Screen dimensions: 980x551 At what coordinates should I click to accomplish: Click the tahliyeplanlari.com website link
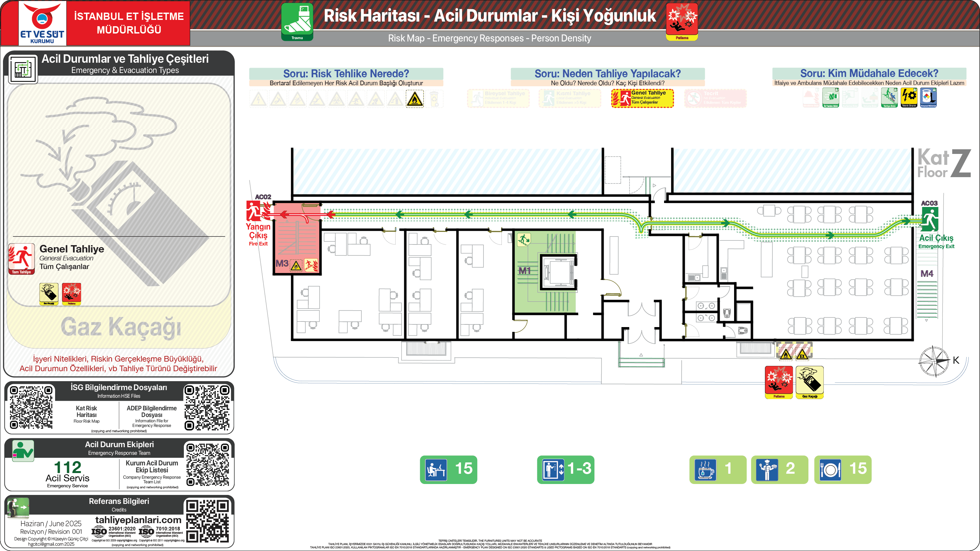tap(138, 520)
